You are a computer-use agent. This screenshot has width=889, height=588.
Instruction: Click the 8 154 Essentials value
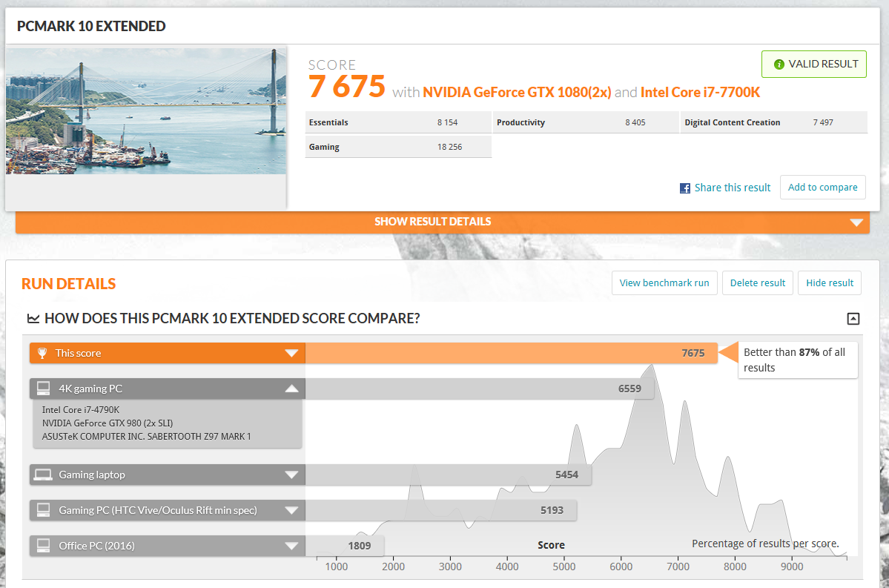point(447,122)
